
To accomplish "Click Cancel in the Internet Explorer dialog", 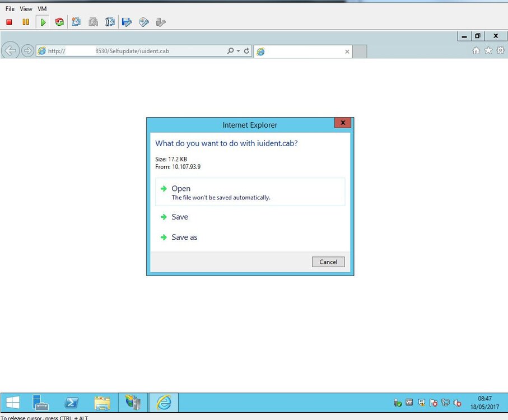I will pos(328,262).
